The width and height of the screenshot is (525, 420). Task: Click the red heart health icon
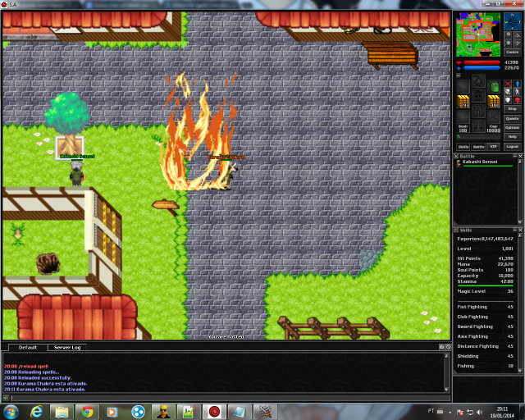point(459,63)
